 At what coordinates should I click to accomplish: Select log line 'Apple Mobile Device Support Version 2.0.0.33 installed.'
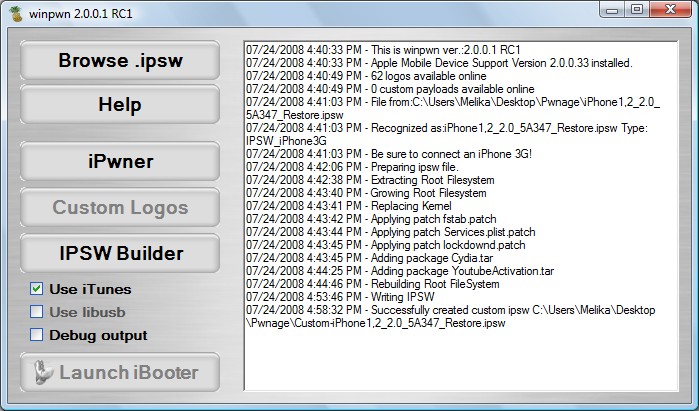(439, 63)
